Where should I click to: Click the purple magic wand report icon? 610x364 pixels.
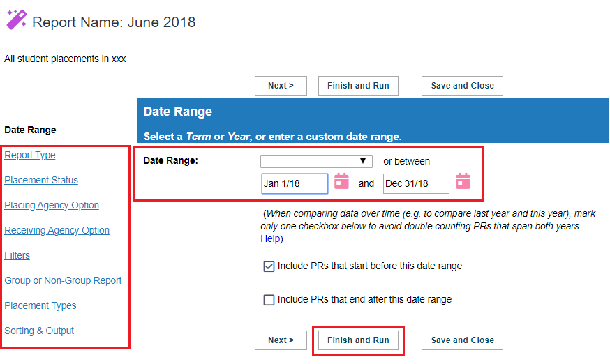[17, 20]
